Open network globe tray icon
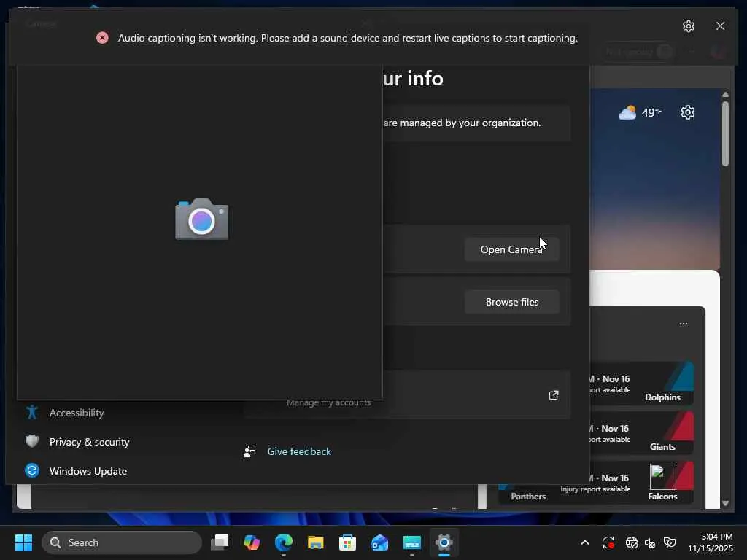This screenshot has width=747, height=560. [631, 542]
